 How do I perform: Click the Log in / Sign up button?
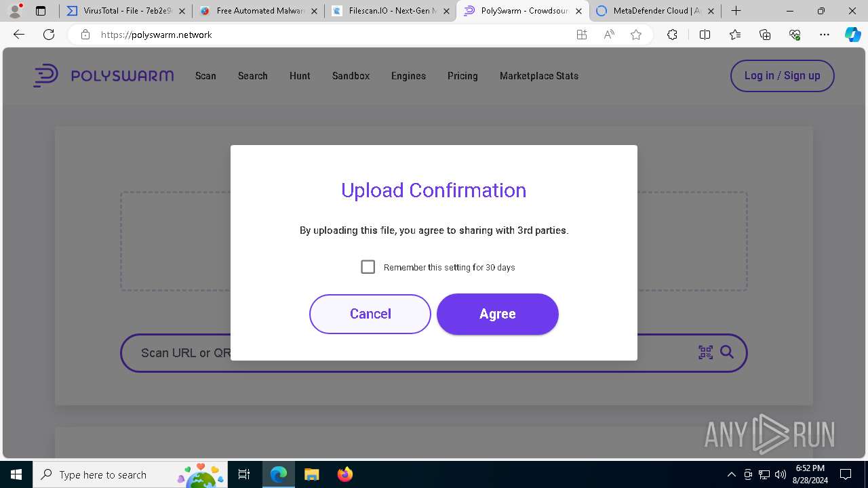(x=782, y=76)
